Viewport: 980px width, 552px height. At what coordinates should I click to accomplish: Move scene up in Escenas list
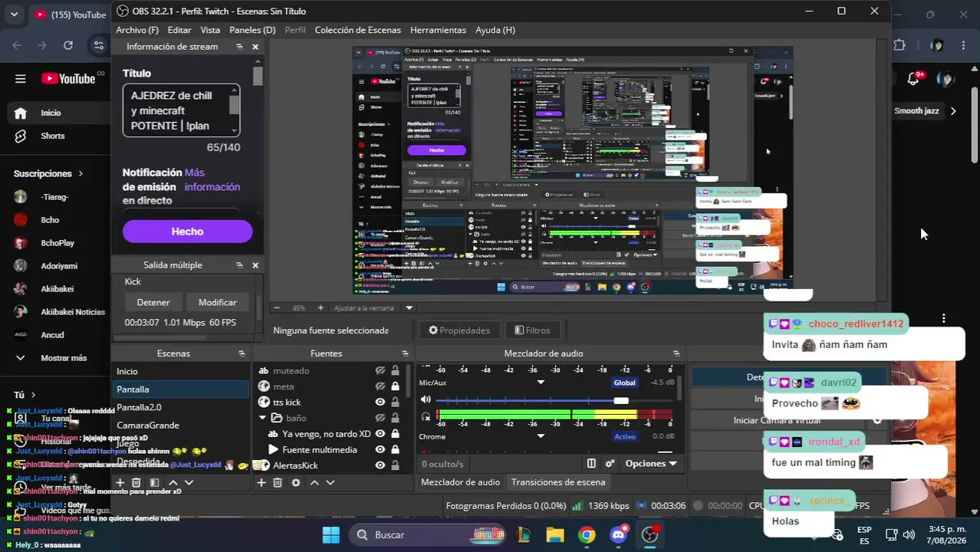click(173, 482)
